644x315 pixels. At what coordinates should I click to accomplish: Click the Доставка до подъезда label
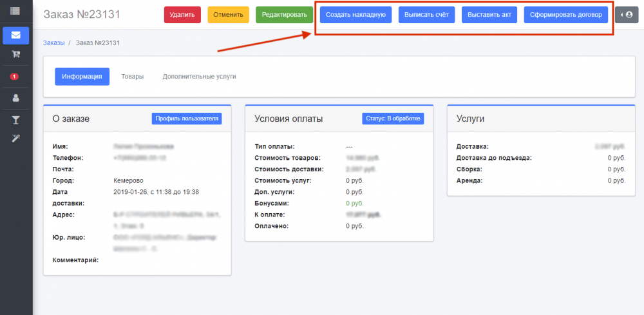[x=494, y=158]
